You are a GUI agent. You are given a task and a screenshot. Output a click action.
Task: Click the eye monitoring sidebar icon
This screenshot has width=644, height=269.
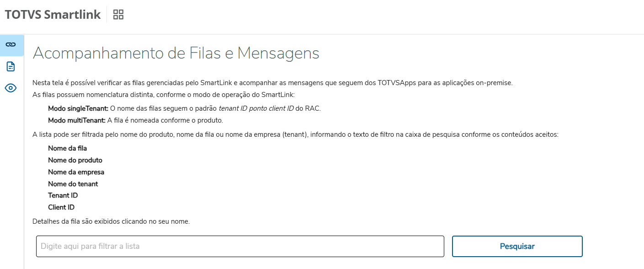(x=11, y=88)
